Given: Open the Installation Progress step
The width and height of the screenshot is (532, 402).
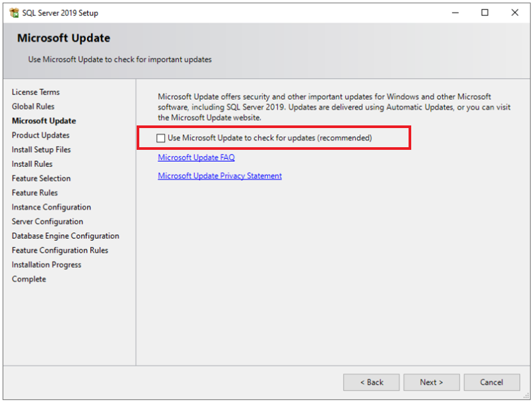Looking at the screenshot, I should tap(46, 264).
